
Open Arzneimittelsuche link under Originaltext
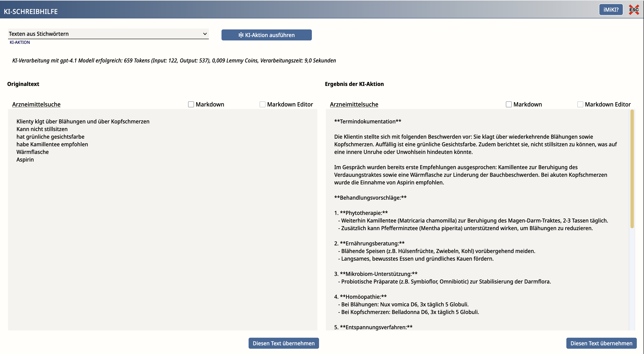[36, 104]
